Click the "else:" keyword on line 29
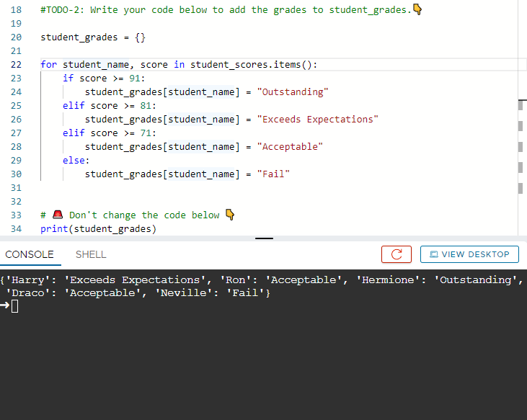The width and height of the screenshot is (527, 420). point(76,161)
